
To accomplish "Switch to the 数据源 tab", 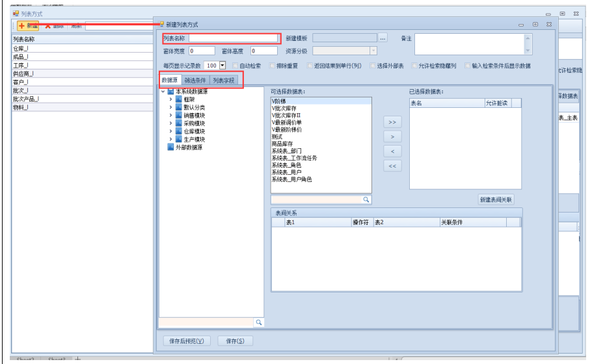I will pyautogui.click(x=170, y=80).
